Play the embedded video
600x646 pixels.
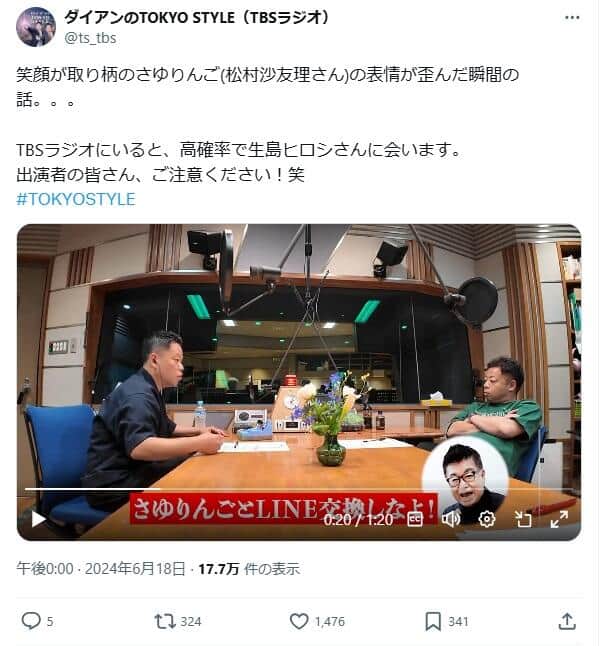38,518
